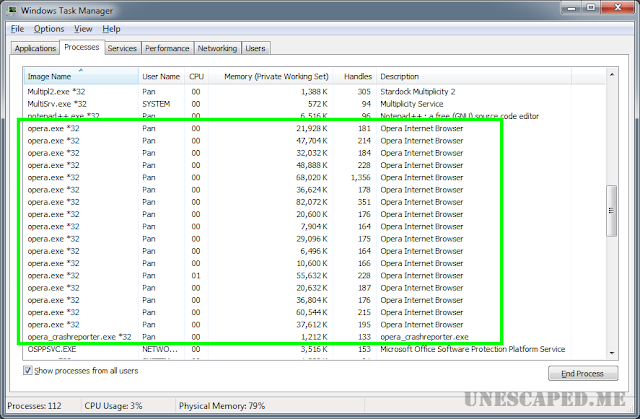This screenshot has height=419, width=640.
Task: Select opera.exe row with 1,356 handles
Action: click(314, 177)
